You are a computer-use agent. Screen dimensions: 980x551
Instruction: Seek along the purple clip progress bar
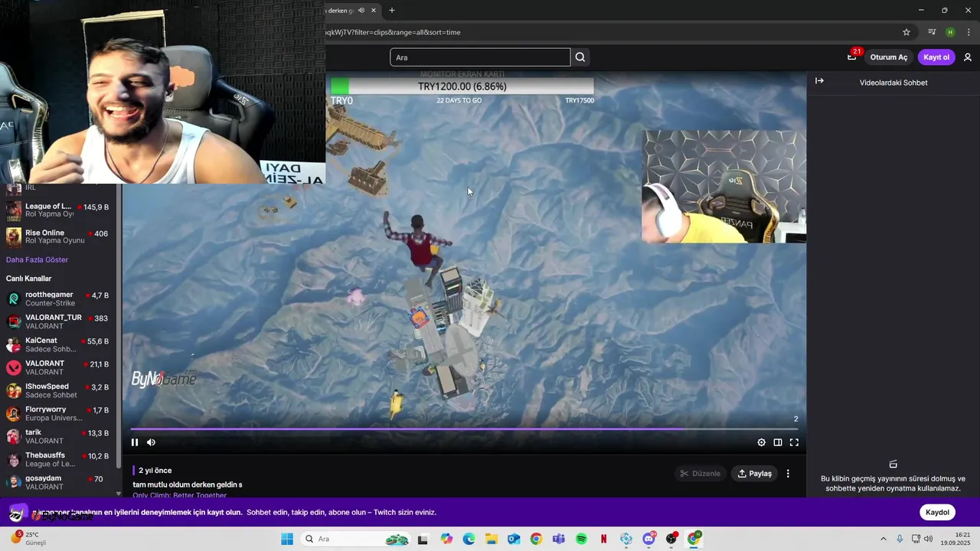(464, 429)
